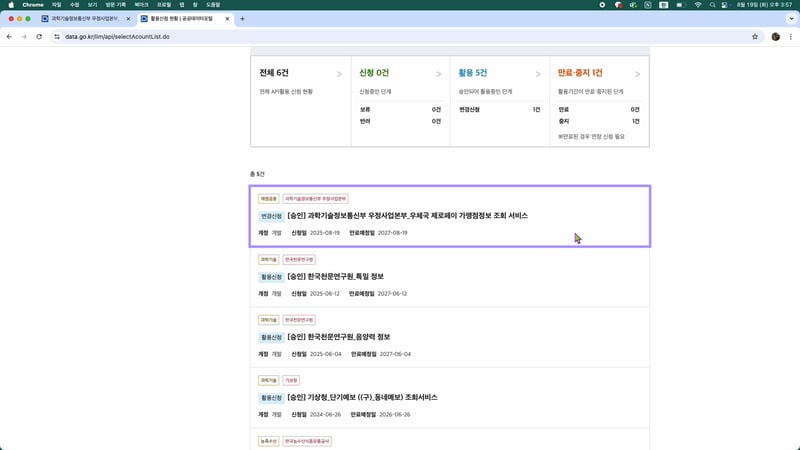Open the tab search dropdown arrow
Screen dimensions: 800x450
point(791,19)
